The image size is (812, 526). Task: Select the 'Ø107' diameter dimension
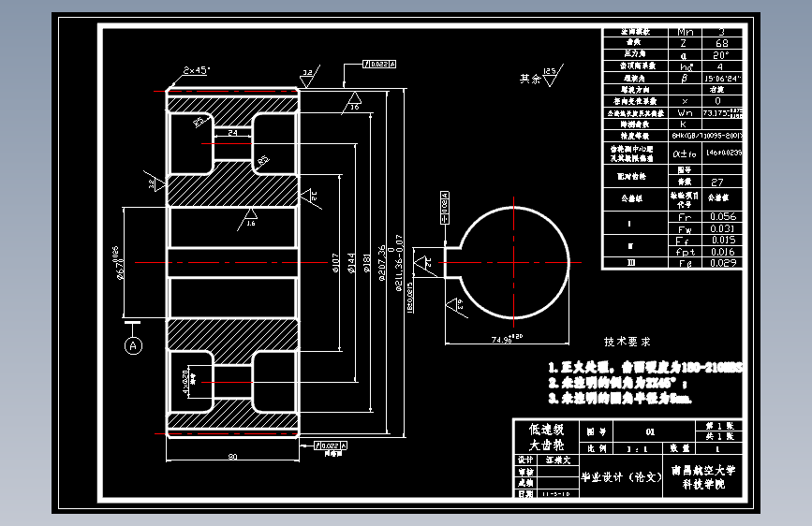tap(335, 263)
